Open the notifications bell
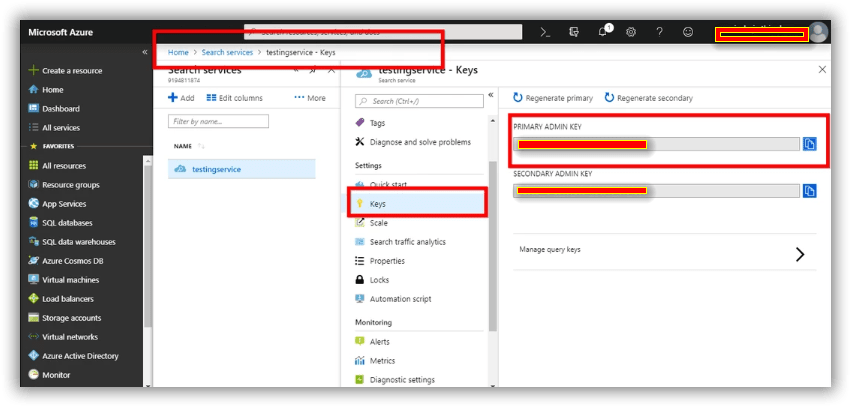Viewport: 851px width, 407px height. click(x=603, y=31)
